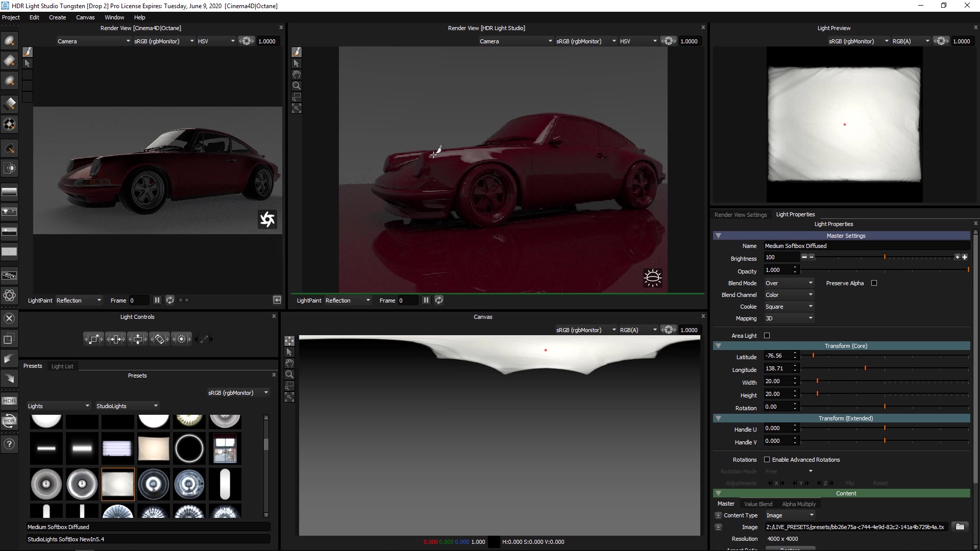Select the LightPaint brush tool in HDR Light Studio Render View
The height and width of the screenshot is (551, 980).
tap(296, 52)
